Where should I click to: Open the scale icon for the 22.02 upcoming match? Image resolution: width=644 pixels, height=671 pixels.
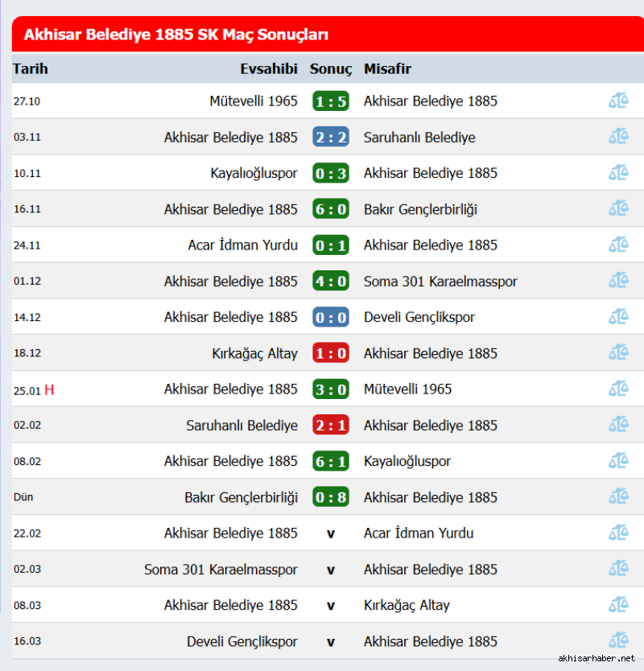tap(618, 533)
